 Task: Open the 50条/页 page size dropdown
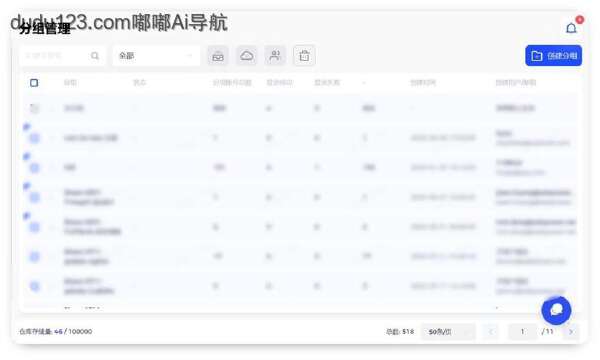[448, 332]
